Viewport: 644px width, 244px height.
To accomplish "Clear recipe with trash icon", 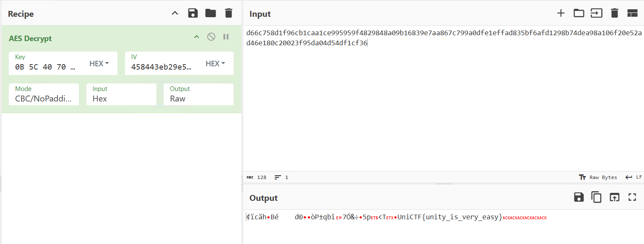I will [228, 13].
